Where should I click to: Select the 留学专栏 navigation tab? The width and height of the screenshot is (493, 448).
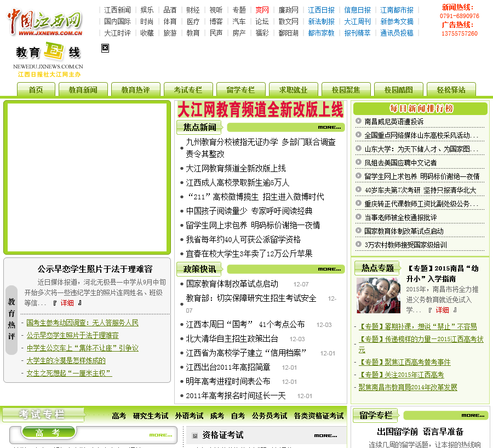coord(241,89)
